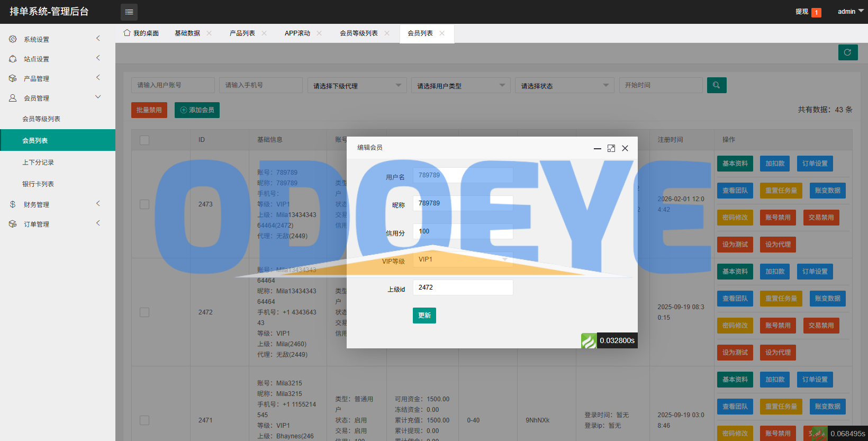Open the VIP等级 dropdown in dialog
Image resolution: width=868 pixels, height=441 pixels.
tap(463, 259)
